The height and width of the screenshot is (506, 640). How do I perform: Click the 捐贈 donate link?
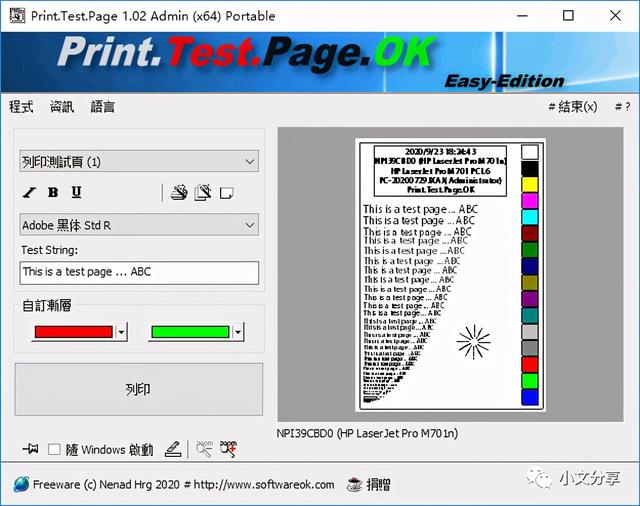[378, 484]
